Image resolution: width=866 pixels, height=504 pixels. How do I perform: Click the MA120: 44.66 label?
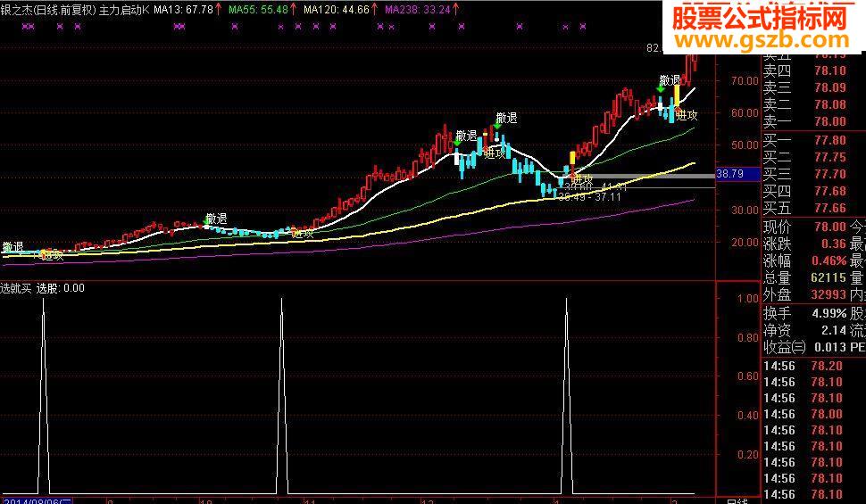tap(337, 10)
